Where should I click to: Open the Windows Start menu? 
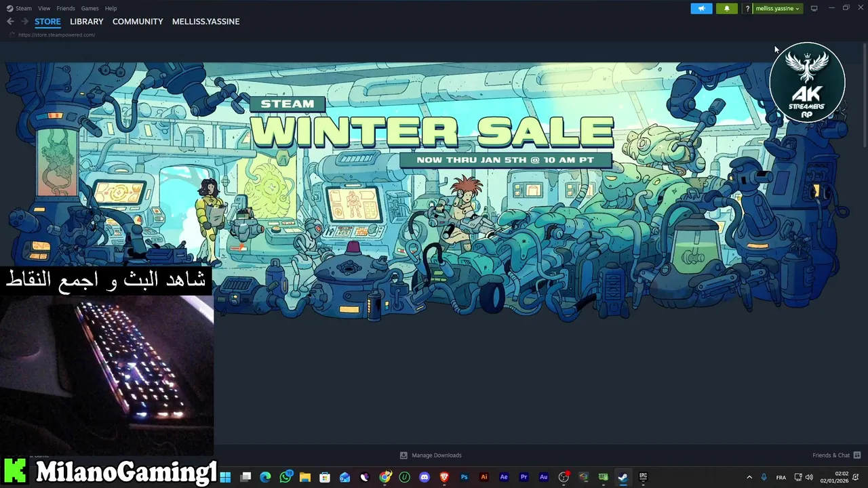225,477
